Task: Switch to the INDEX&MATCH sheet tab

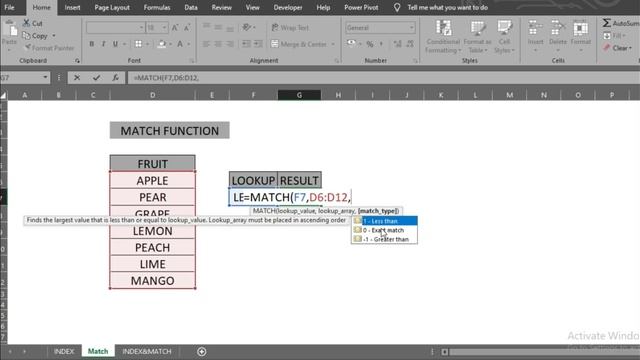Action: (147, 351)
